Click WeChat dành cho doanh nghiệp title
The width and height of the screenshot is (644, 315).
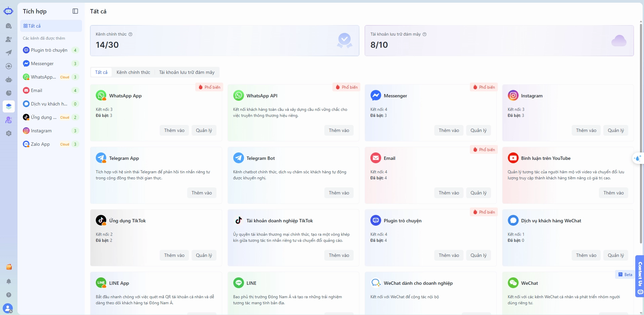coord(418,283)
